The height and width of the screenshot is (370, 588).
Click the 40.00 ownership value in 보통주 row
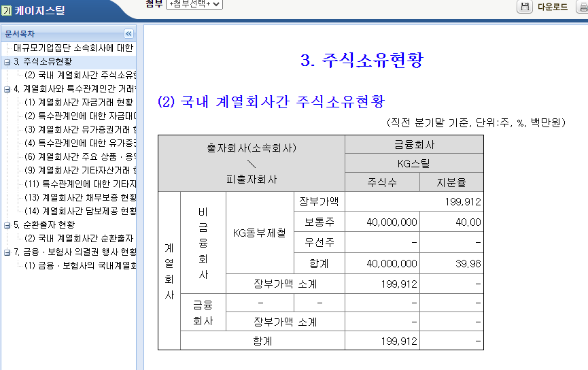(468, 222)
